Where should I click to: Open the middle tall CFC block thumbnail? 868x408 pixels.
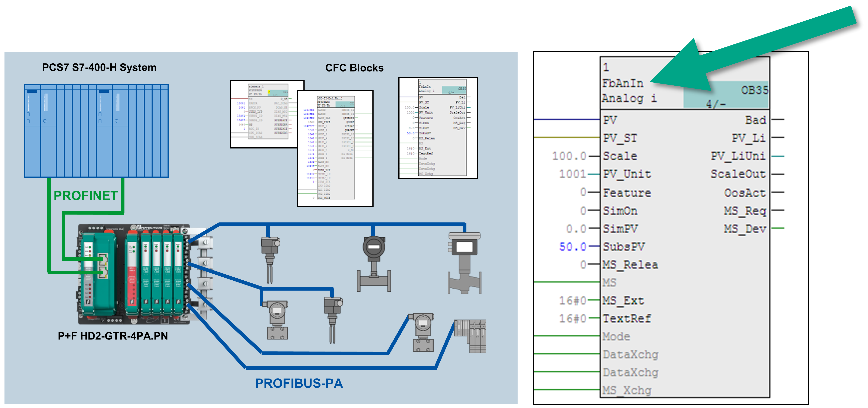click(x=335, y=148)
